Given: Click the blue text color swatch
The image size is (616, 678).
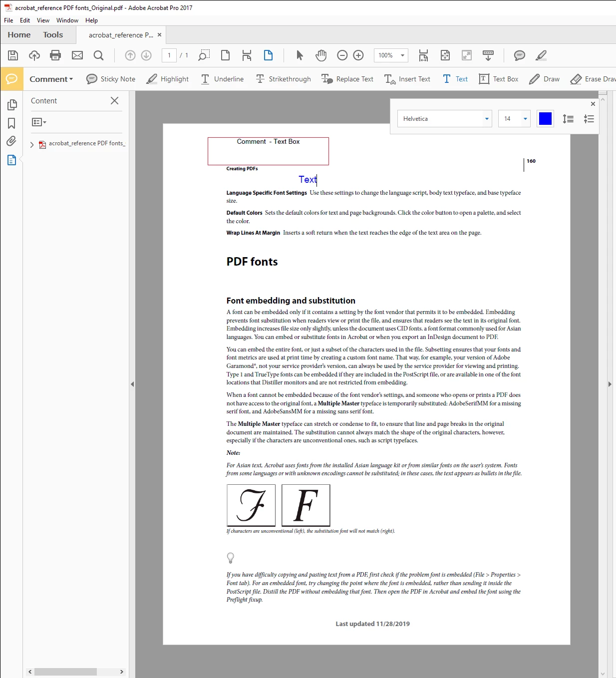Looking at the screenshot, I should [x=545, y=119].
